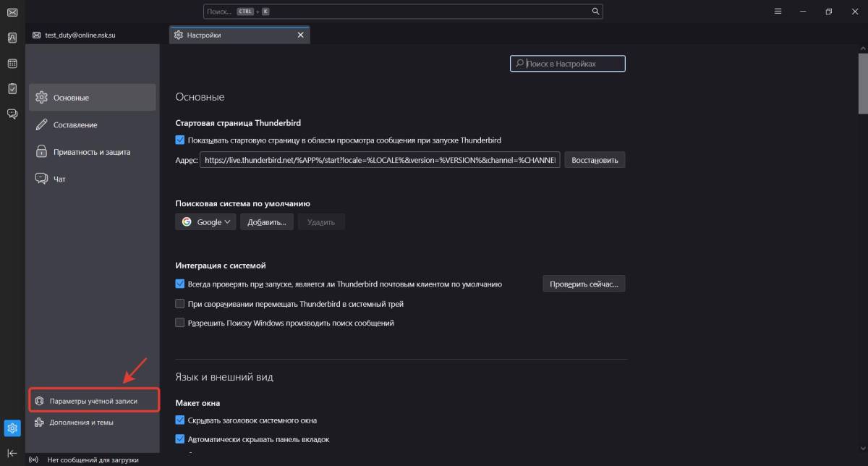
Task: Open the Chat space icon in toolbar
Action: (x=12, y=114)
